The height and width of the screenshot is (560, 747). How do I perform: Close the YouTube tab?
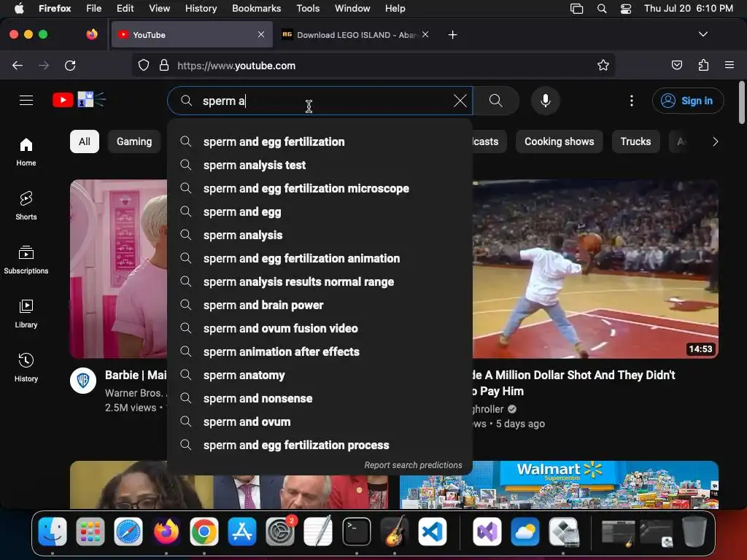click(x=261, y=34)
